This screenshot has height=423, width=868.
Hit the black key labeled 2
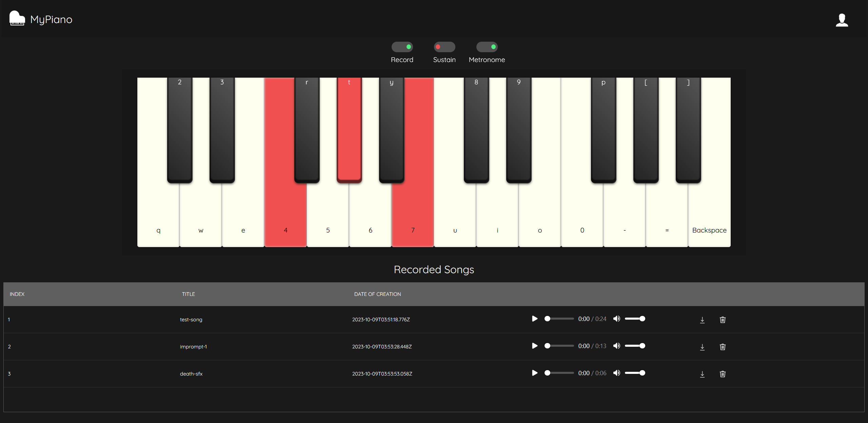pos(180,130)
